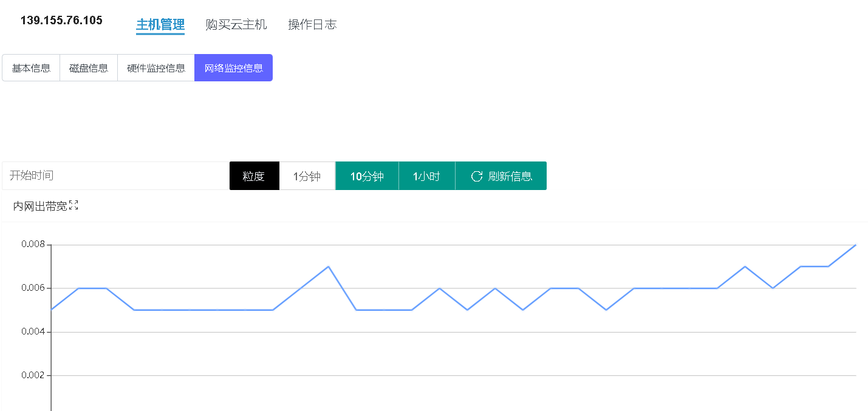Open the 主机管理 tab
This screenshot has width=868, height=411.
click(x=160, y=25)
